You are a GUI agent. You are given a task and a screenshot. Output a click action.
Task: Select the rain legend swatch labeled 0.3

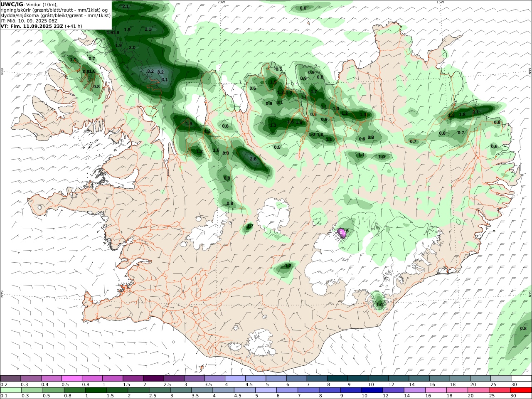tap(32, 390)
